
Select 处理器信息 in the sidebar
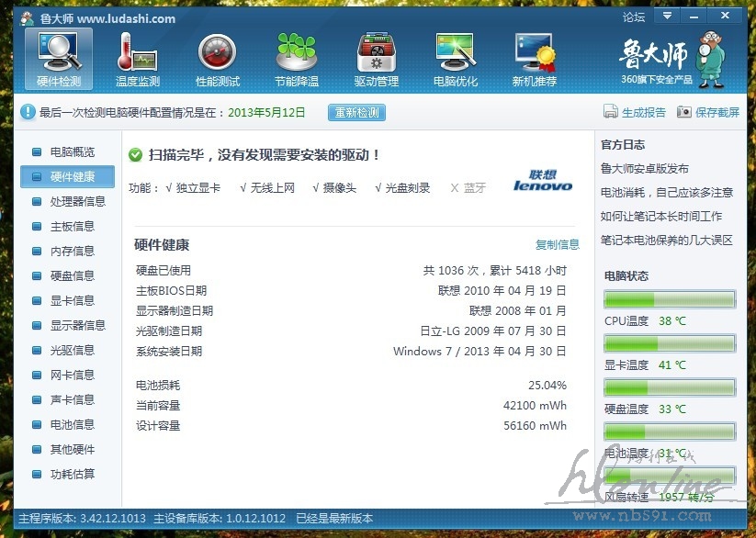[77, 202]
